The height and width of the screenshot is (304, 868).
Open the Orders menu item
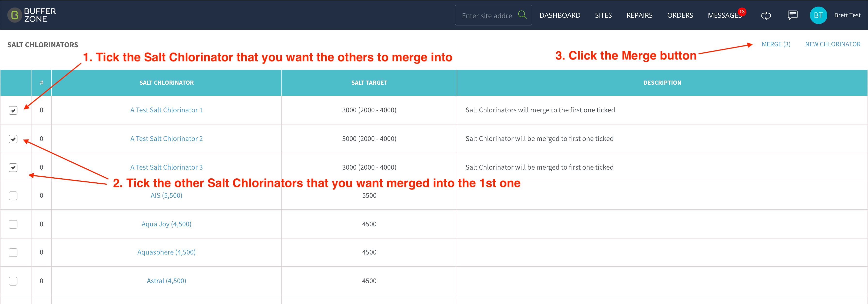[x=680, y=15]
